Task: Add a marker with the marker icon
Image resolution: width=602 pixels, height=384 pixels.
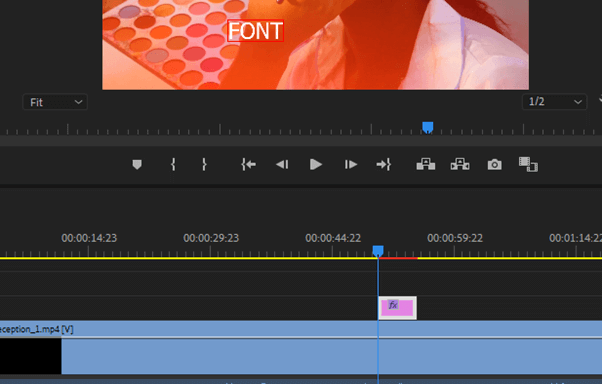Action: pyautogui.click(x=137, y=165)
